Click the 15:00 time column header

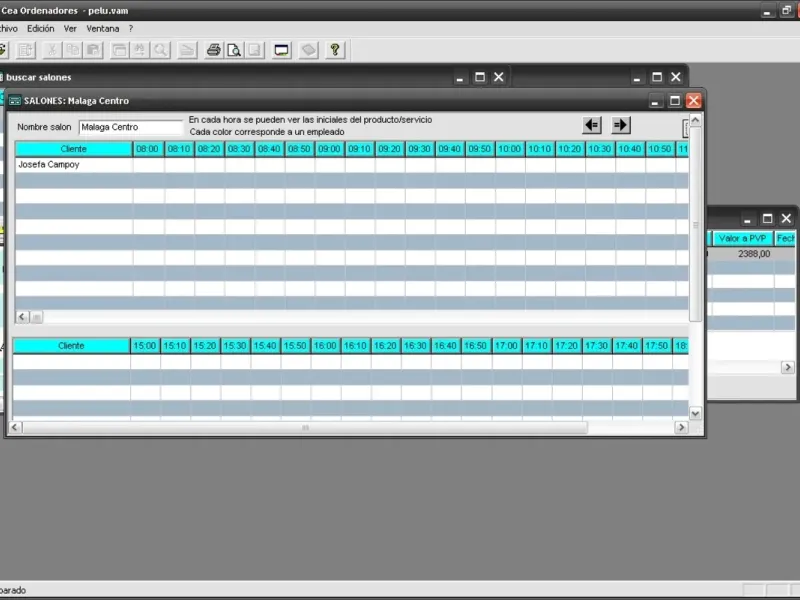point(145,346)
